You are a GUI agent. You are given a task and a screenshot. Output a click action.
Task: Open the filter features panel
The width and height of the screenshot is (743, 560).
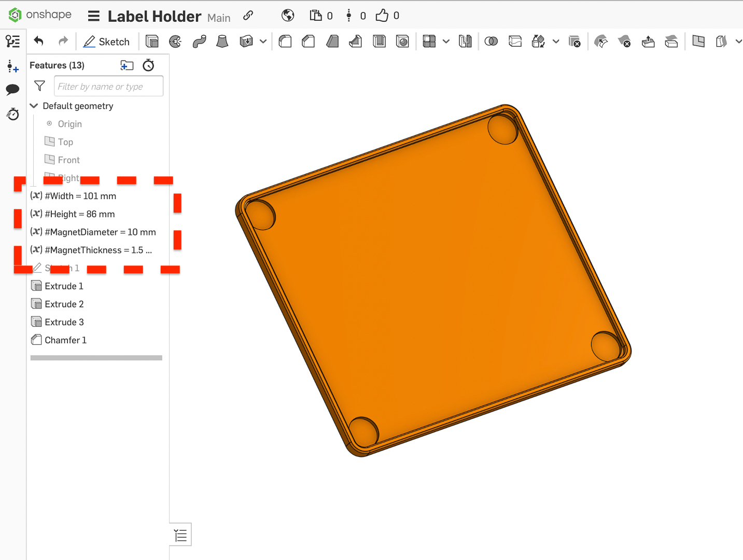click(39, 86)
